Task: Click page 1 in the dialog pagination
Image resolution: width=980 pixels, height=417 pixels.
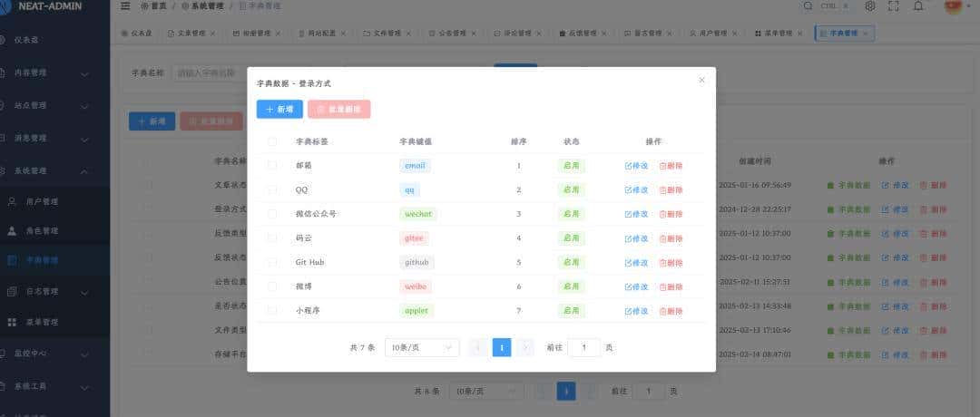Action: 502,347
